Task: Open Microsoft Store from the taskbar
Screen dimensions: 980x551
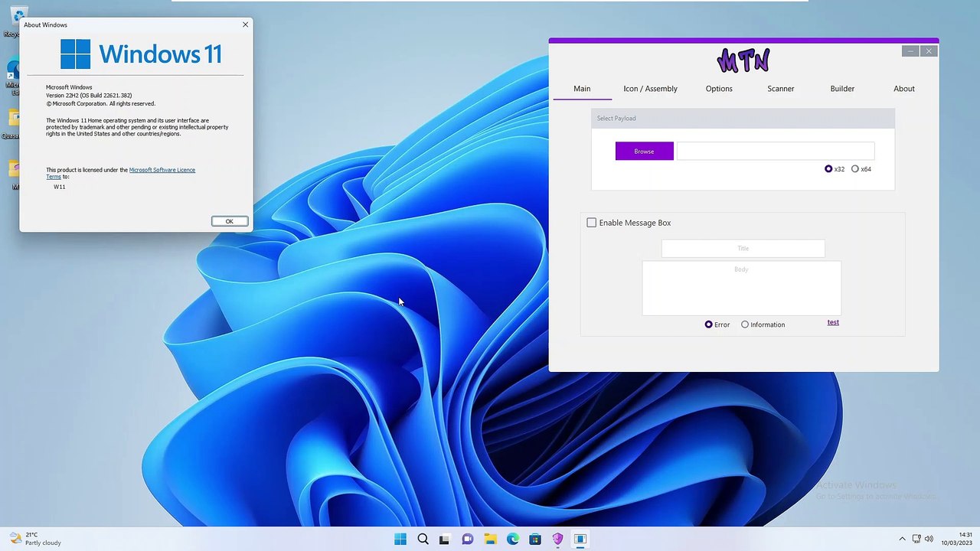Action: [535, 539]
